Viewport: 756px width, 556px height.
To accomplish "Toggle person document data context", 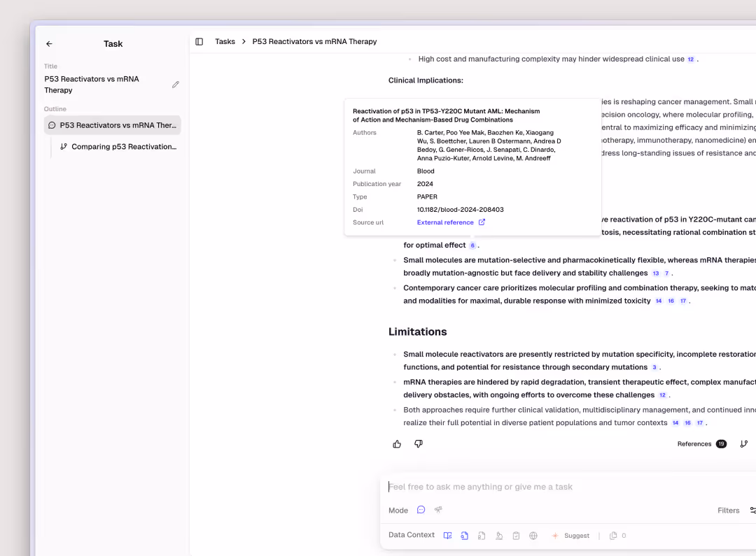I will 482,535.
